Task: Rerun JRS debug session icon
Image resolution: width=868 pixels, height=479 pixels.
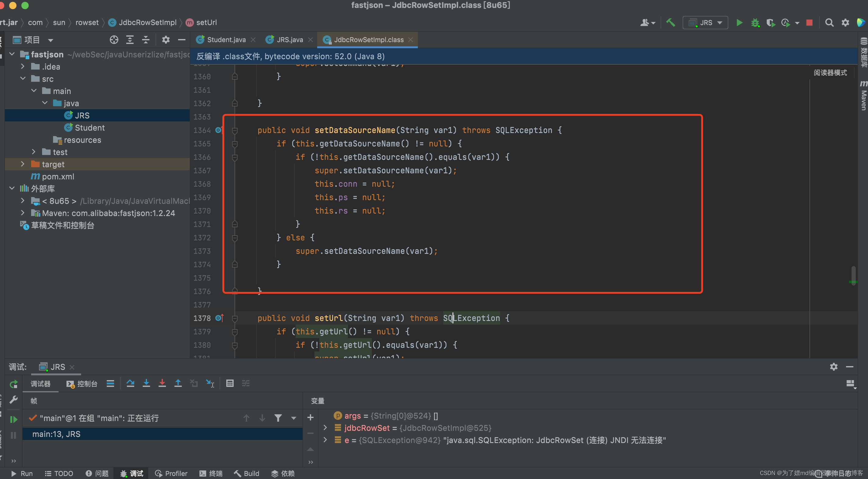Action: [13, 384]
